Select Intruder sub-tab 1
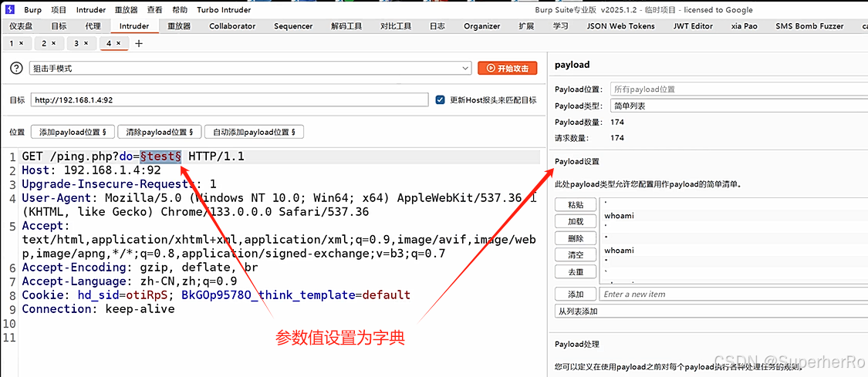Screen dimensions: 868x377 [12, 43]
